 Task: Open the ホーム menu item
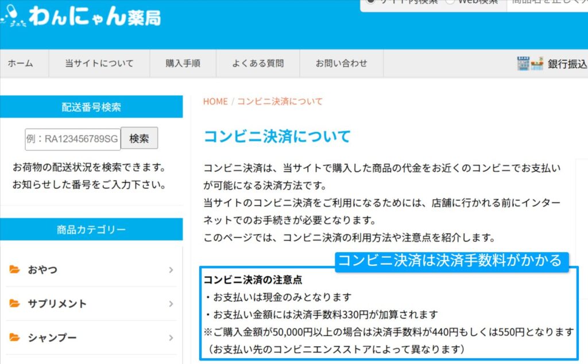pyautogui.click(x=21, y=63)
